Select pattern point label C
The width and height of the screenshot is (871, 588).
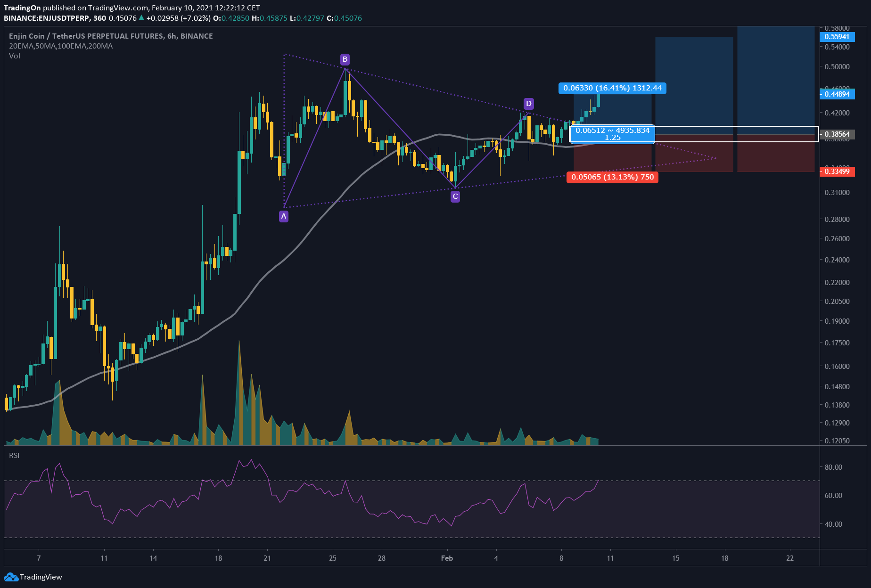(455, 196)
